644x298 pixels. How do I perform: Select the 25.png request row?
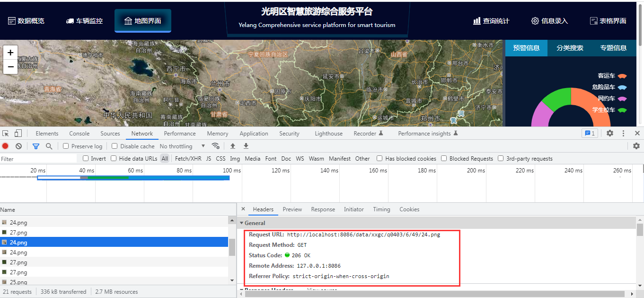click(114, 282)
